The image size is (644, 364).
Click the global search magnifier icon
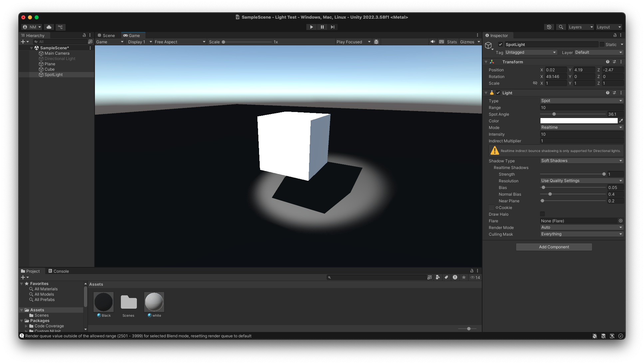[561, 27]
